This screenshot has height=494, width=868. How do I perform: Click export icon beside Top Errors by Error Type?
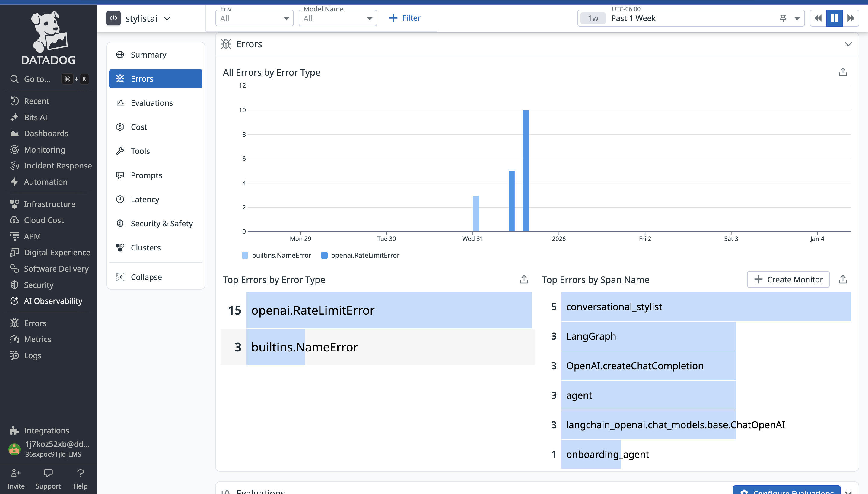[524, 279]
